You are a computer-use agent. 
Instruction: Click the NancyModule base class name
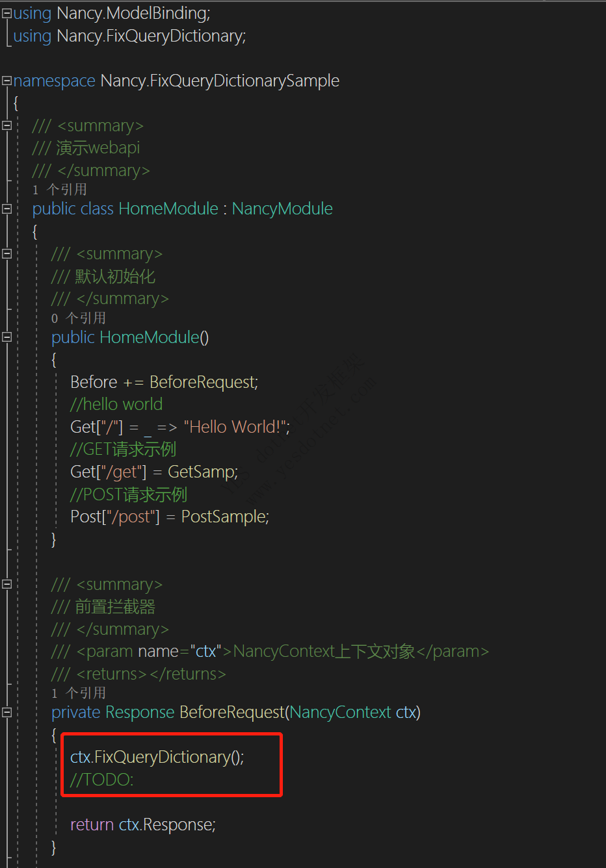coord(282,209)
